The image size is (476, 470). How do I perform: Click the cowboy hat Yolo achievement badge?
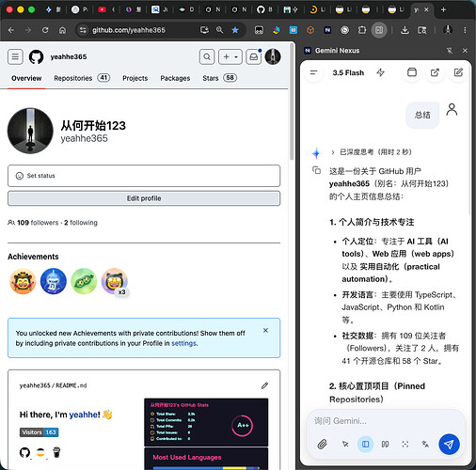click(23, 281)
